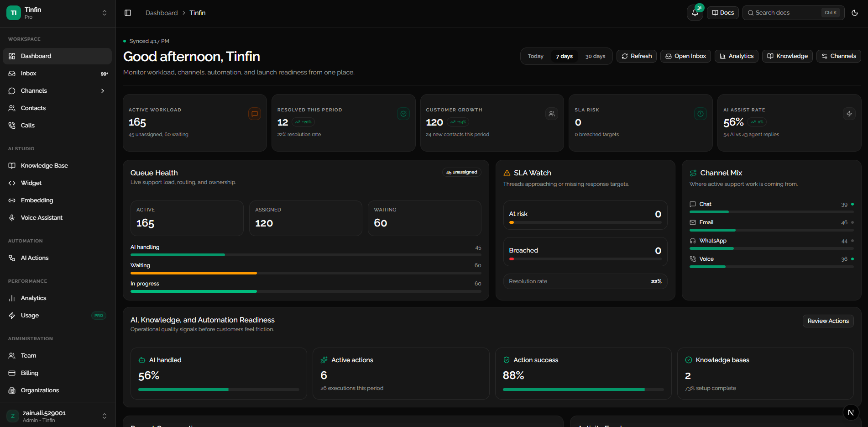Click the AI handled robot icon

coord(142,360)
